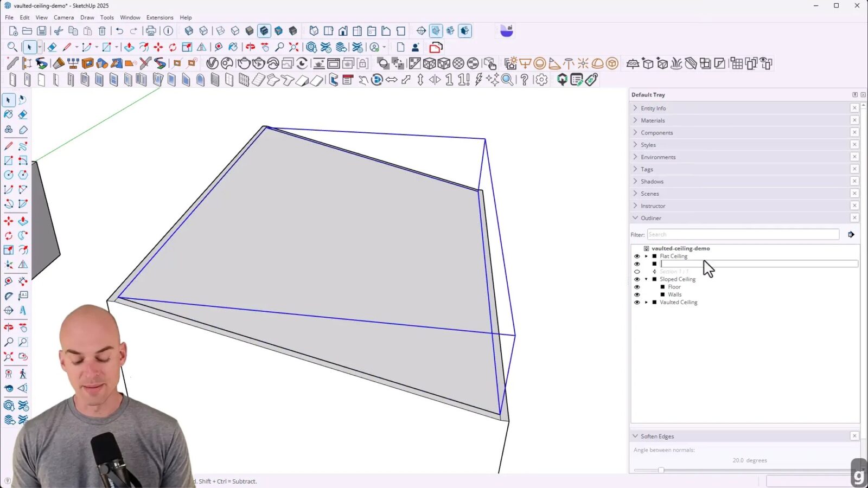Choose the Rotate tool
This screenshot has height=488, width=868.
(172, 47)
